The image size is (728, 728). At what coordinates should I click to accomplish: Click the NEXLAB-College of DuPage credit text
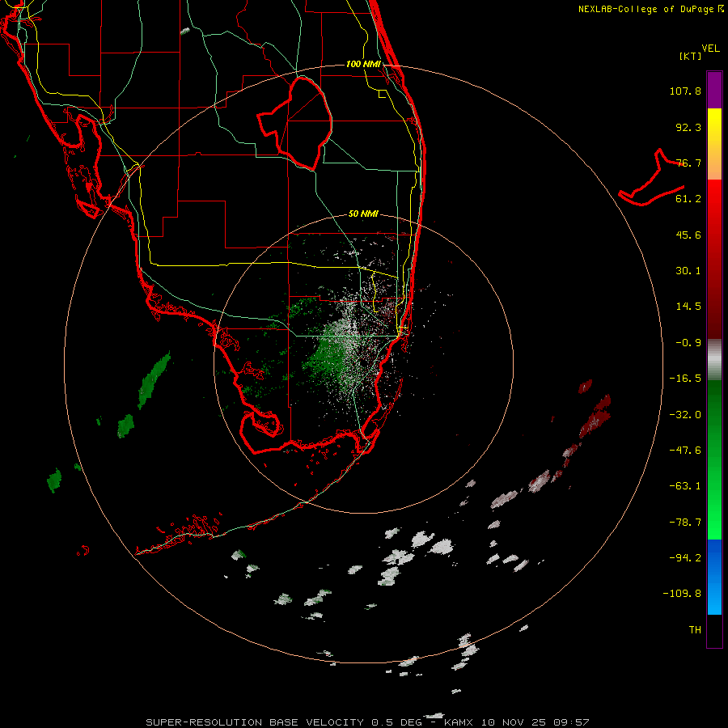pos(651,9)
